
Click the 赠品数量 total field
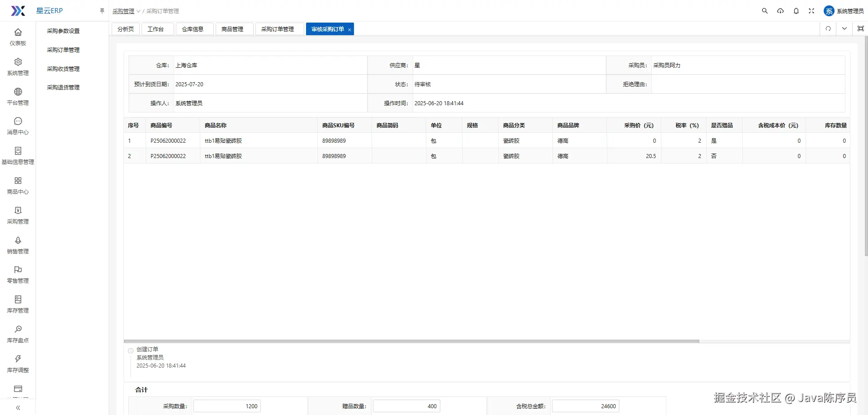406,406
